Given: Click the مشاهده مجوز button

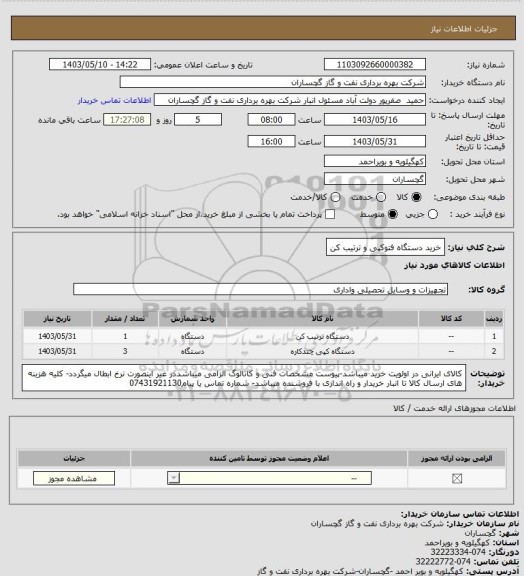Looking at the screenshot, I should click(74, 478).
